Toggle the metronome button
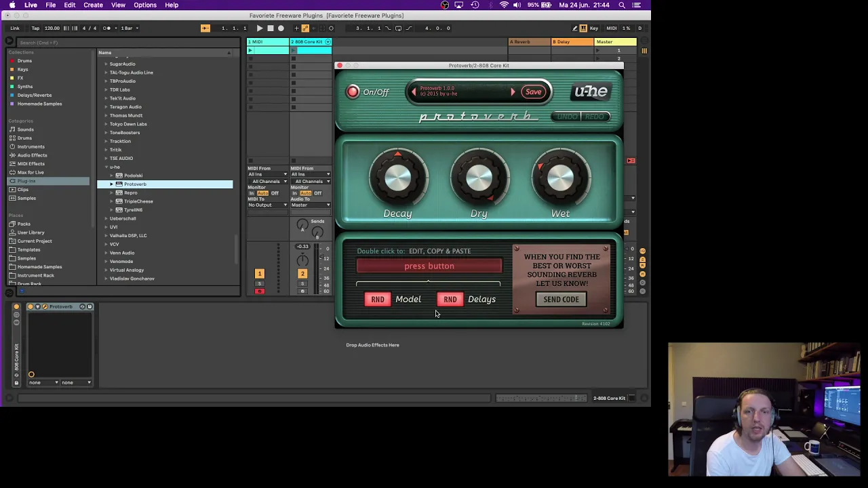The image size is (868, 488). (x=106, y=28)
